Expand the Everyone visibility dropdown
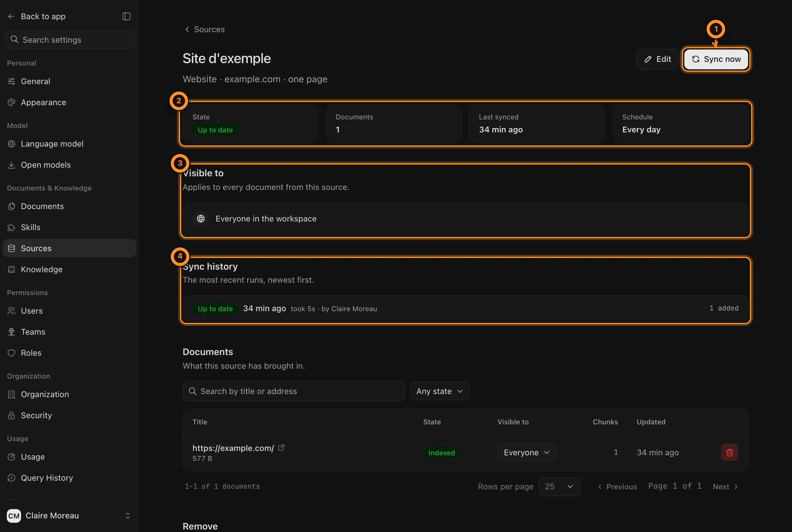The image size is (792, 532). (527, 452)
